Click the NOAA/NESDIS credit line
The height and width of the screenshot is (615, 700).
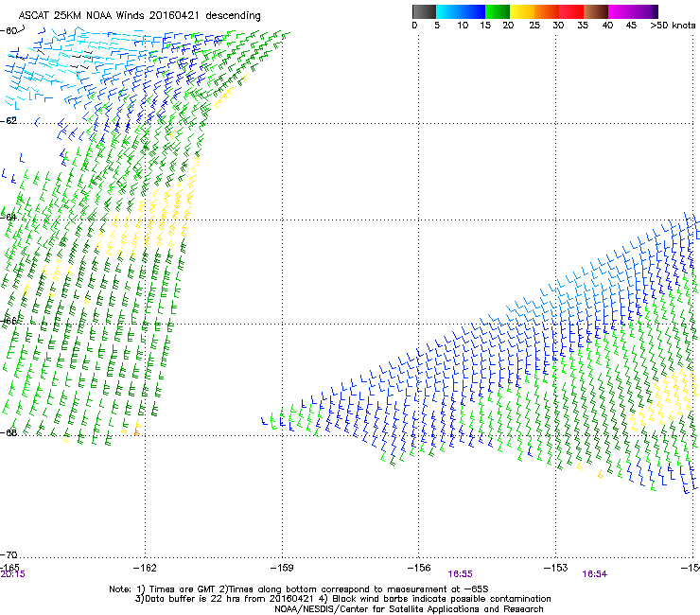tap(409, 609)
